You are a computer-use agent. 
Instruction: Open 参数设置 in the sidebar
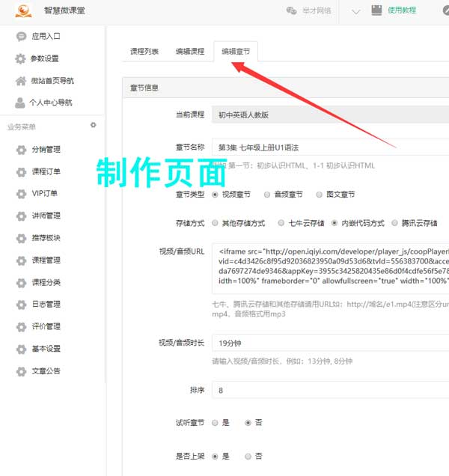(x=45, y=58)
